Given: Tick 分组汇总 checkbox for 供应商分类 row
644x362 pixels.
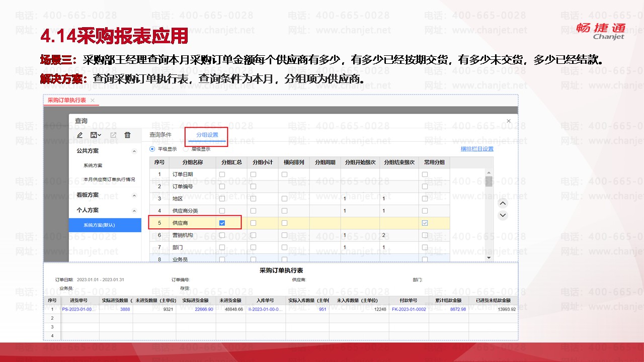Looking at the screenshot, I should click(x=222, y=211).
